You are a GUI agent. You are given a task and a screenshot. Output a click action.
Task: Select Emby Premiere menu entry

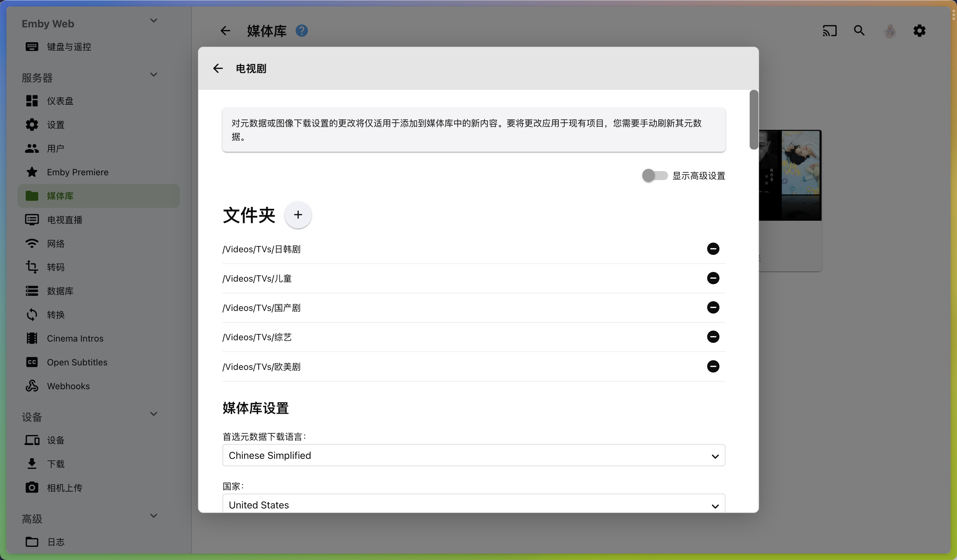[99, 172]
